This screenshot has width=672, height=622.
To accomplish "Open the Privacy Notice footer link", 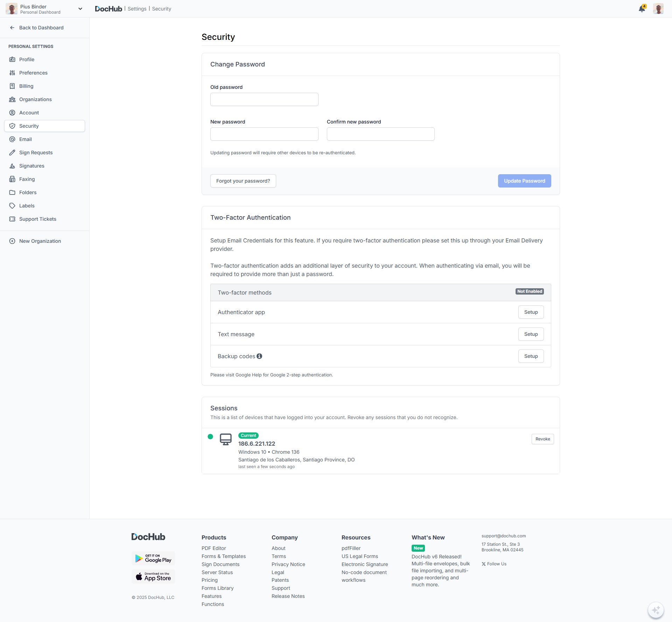I will (288, 564).
